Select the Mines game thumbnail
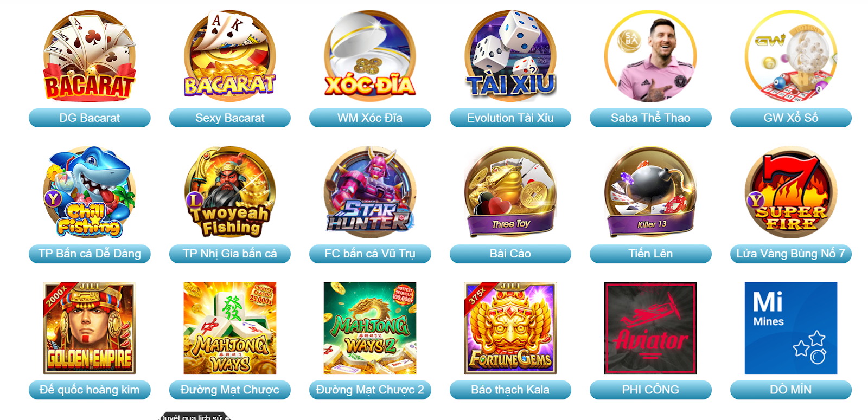 pos(791,328)
